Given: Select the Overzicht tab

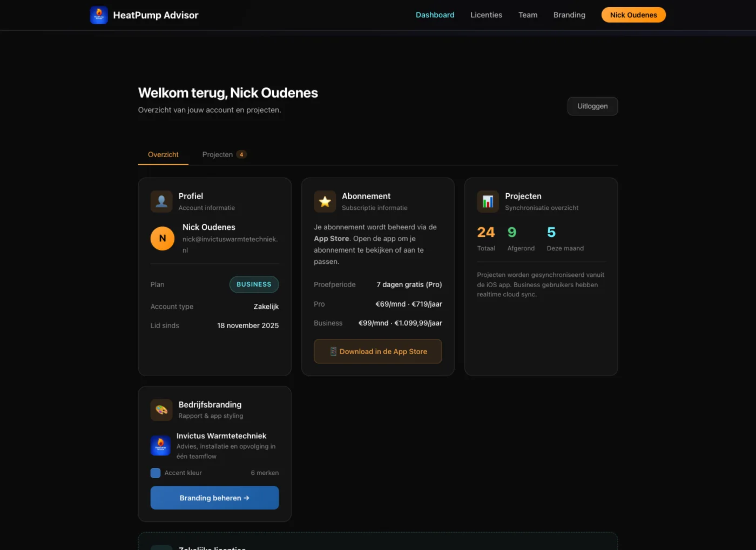Looking at the screenshot, I should [x=163, y=154].
